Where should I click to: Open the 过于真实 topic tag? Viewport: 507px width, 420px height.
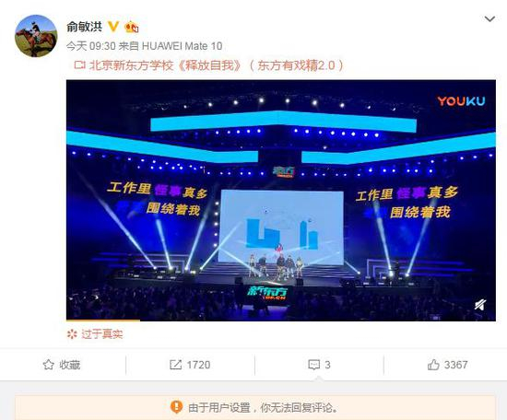[101, 334]
